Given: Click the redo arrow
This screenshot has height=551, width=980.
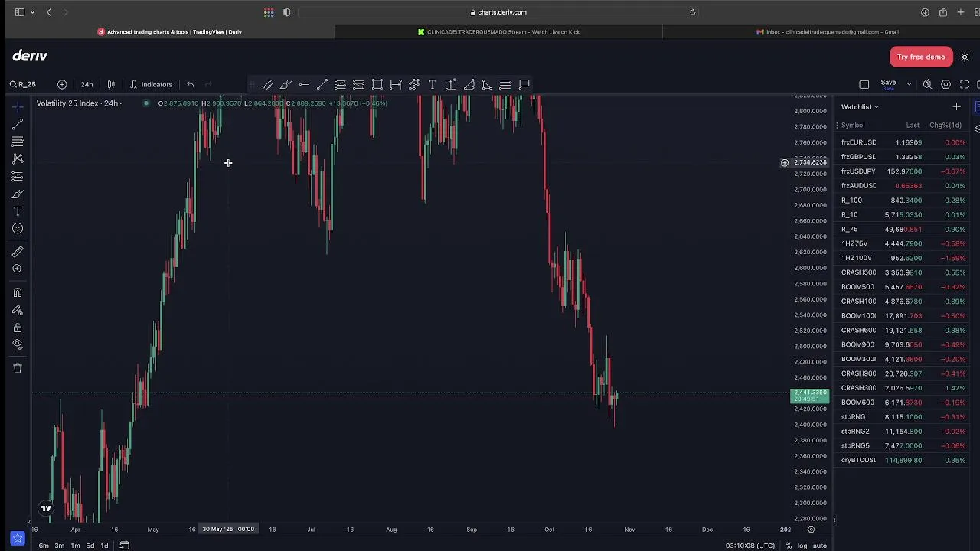Looking at the screenshot, I should coord(208,84).
